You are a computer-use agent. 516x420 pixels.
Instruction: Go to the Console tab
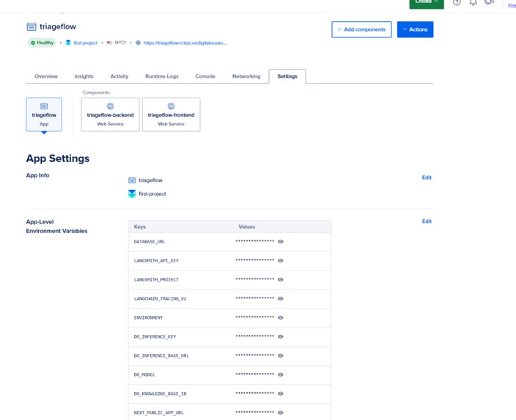[205, 76]
